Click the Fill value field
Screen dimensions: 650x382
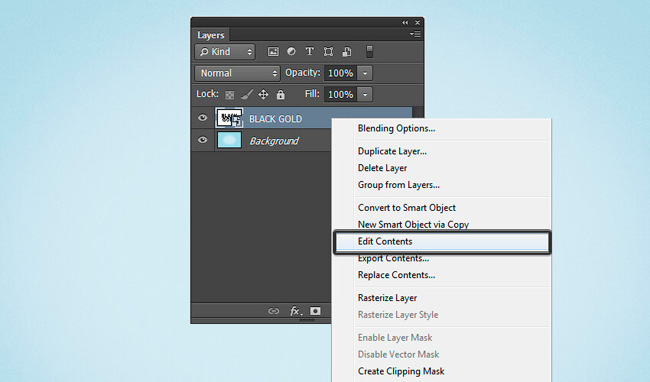[x=341, y=94]
